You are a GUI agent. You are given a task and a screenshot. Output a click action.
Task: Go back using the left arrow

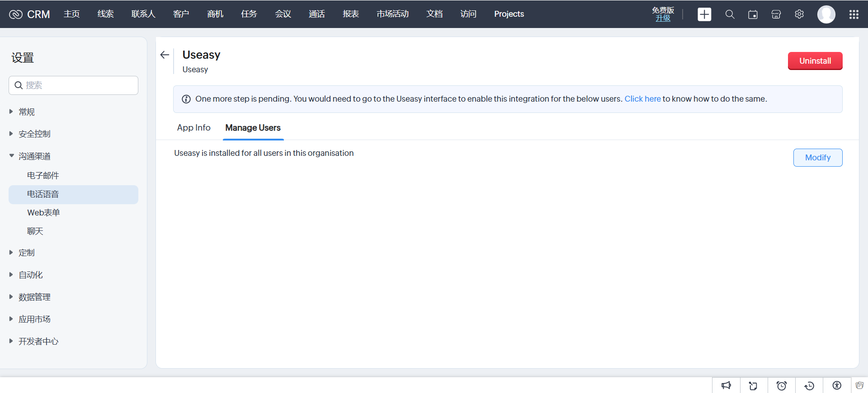tap(165, 55)
